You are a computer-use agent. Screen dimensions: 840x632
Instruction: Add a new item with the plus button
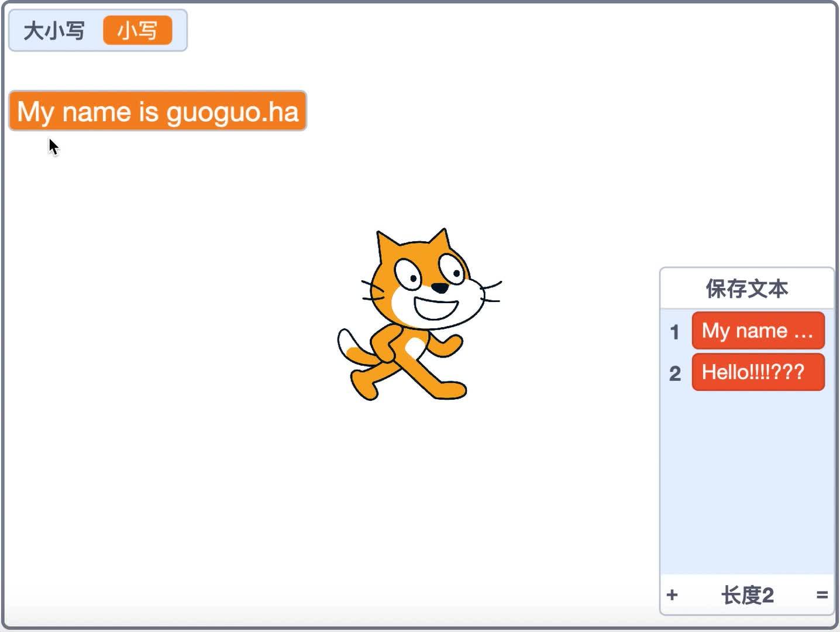tap(672, 595)
